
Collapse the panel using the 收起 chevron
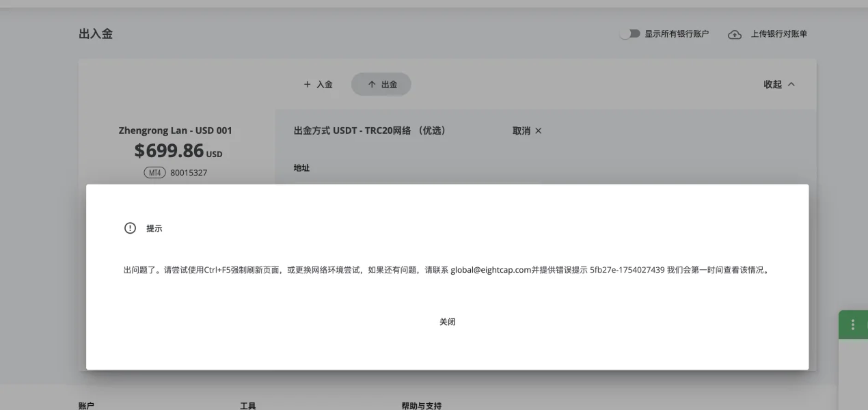[791, 85]
